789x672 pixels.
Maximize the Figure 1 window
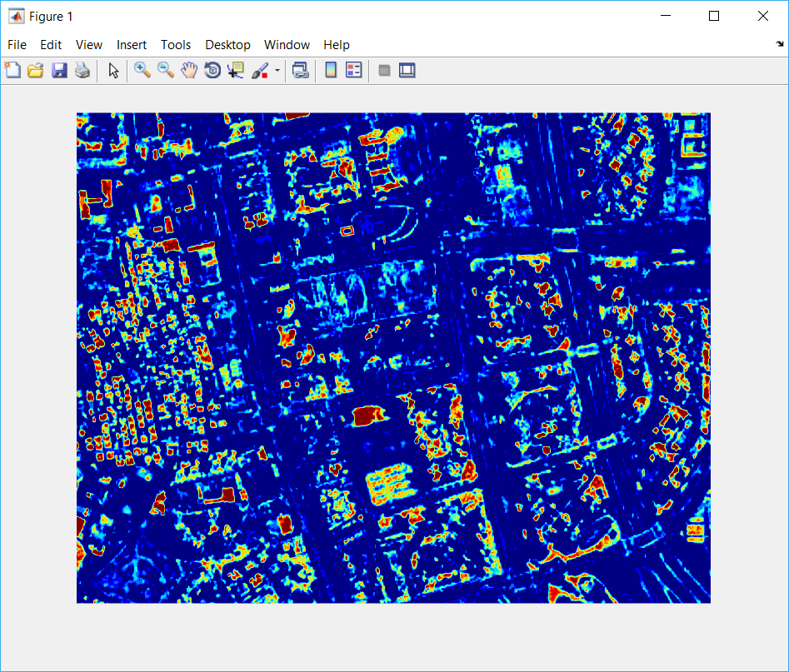point(713,16)
